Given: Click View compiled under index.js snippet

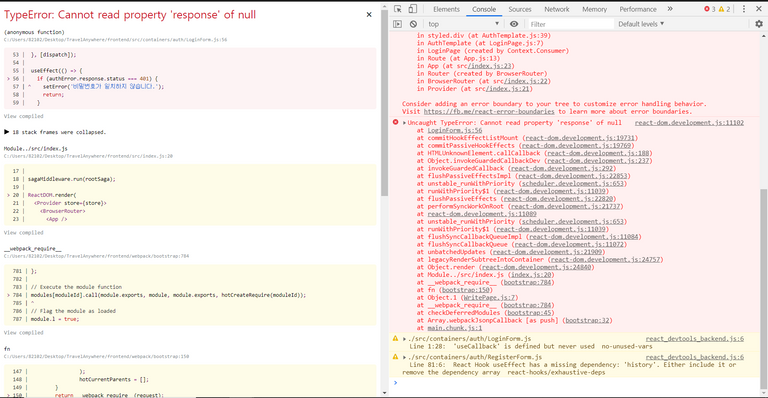Looking at the screenshot, I should (24, 233).
